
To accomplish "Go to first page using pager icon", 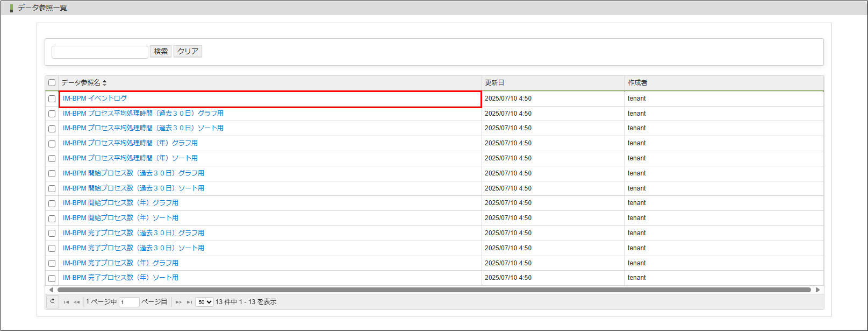I will coord(66,302).
